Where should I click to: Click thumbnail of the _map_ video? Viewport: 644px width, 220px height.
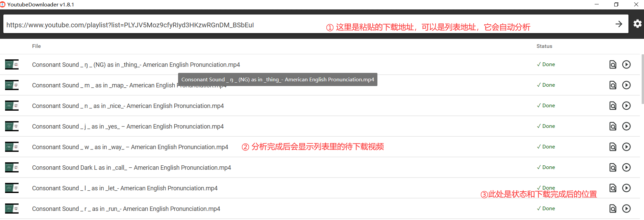click(12, 85)
